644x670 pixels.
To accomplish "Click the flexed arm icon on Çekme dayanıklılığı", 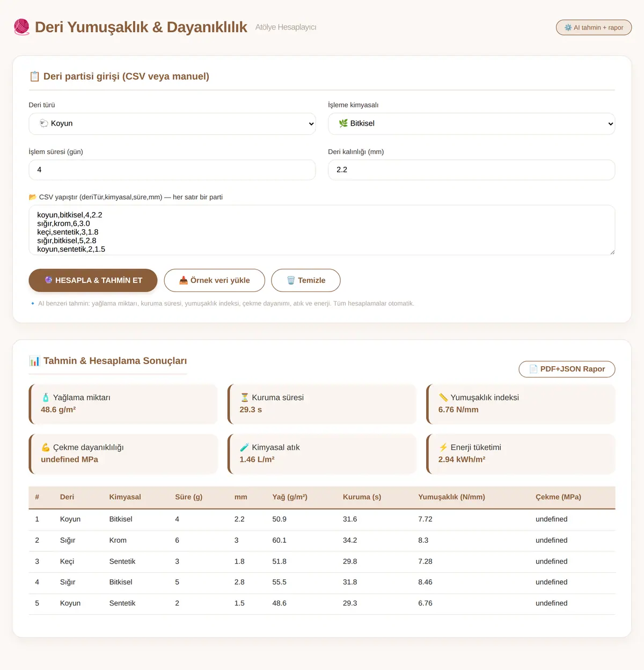I will (x=46, y=447).
